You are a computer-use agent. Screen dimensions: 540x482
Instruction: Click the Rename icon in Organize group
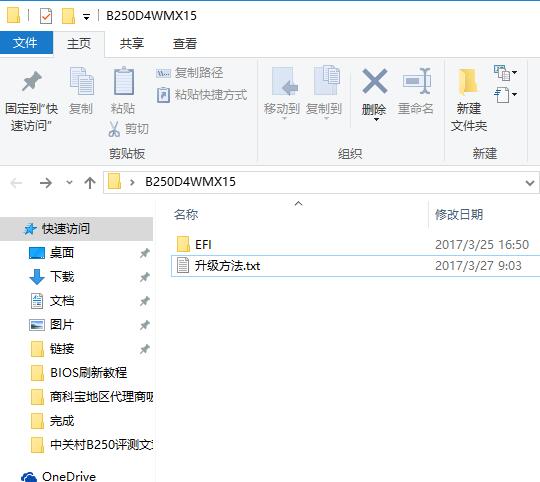(417, 81)
